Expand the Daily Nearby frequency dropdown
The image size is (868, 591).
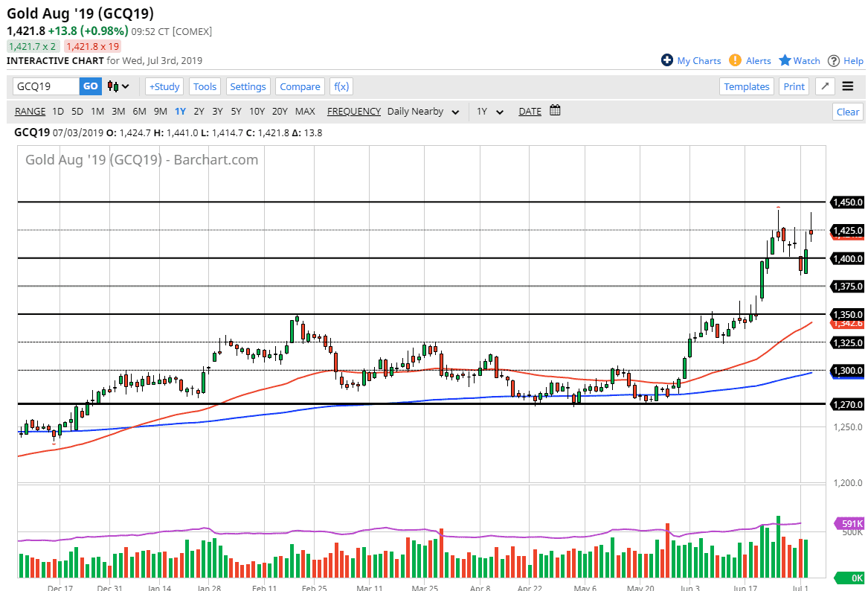(423, 112)
